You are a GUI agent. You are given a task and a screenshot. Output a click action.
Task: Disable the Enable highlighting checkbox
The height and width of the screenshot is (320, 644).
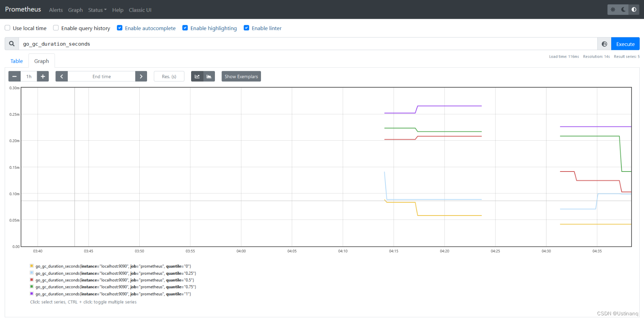point(185,28)
